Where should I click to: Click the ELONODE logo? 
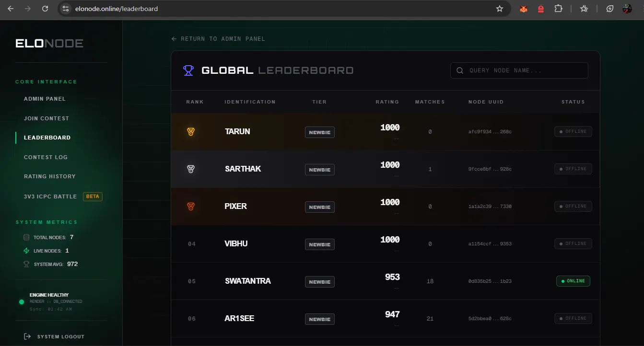coord(49,44)
